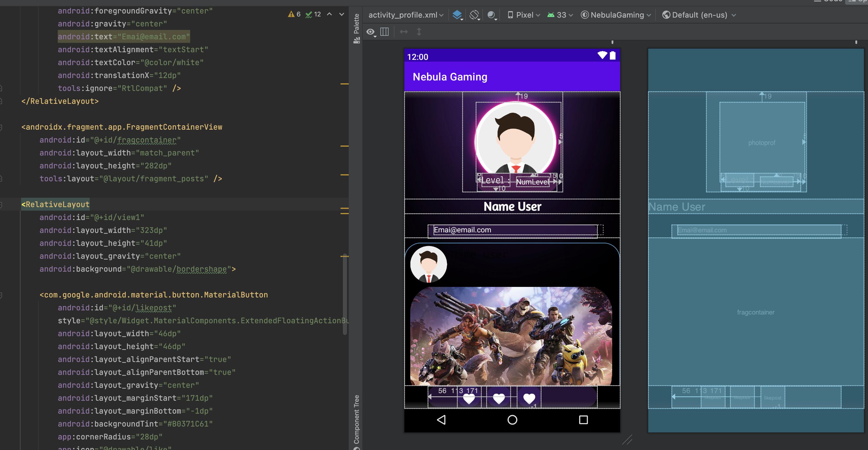Go to next highlighted error arrow
The width and height of the screenshot is (868, 450).
(342, 14)
